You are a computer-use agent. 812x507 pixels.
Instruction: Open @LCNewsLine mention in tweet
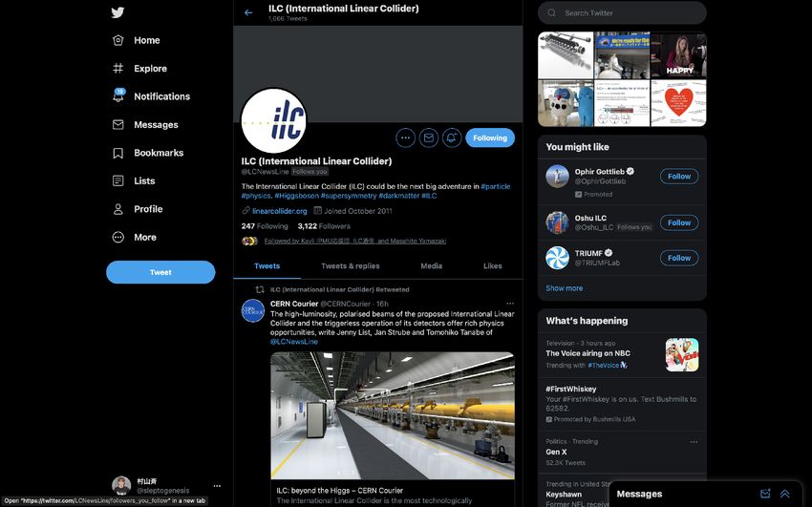click(x=294, y=342)
